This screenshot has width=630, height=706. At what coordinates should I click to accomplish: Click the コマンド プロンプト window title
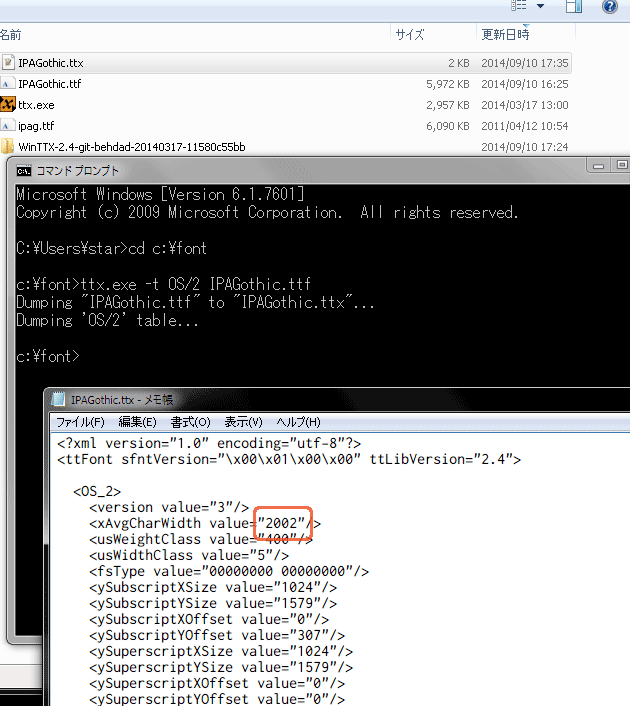[x=77, y=171]
